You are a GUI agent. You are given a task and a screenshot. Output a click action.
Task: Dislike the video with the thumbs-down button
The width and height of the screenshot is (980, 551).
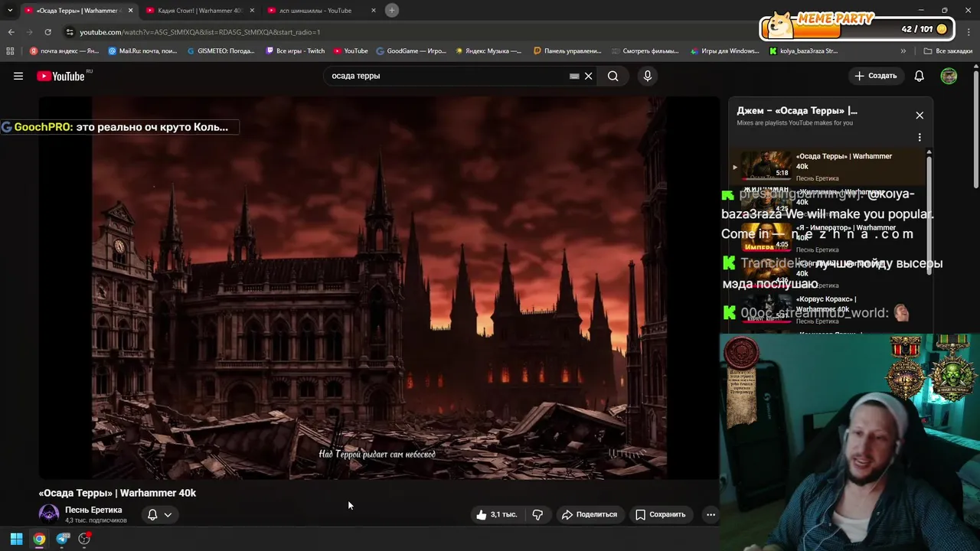coord(537,514)
